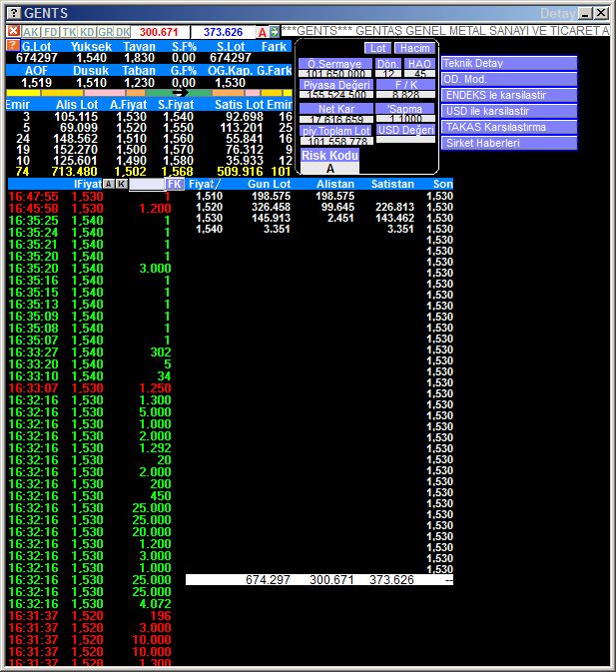Screen dimensions: 616x672
Task: Open Sirket Haberleri
Action: click(x=509, y=143)
